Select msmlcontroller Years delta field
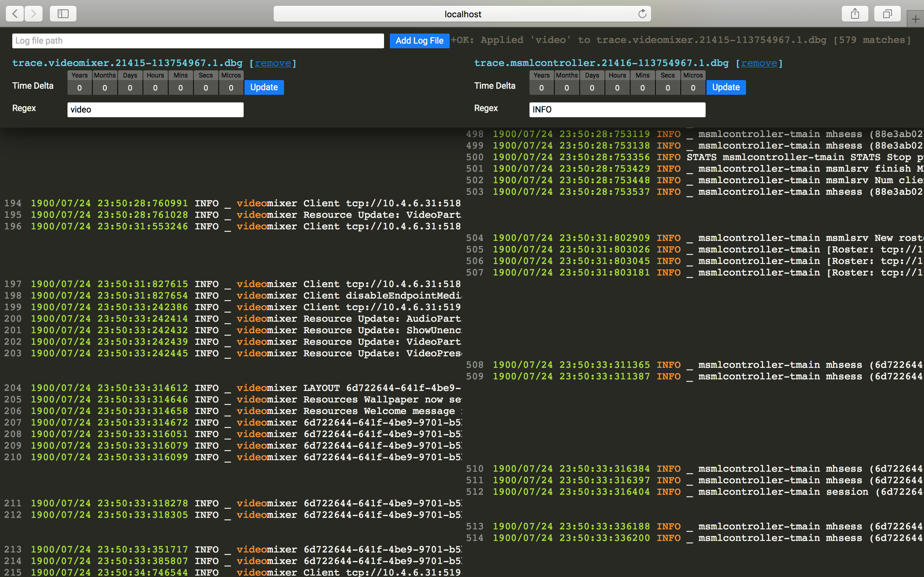 click(x=541, y=88)
